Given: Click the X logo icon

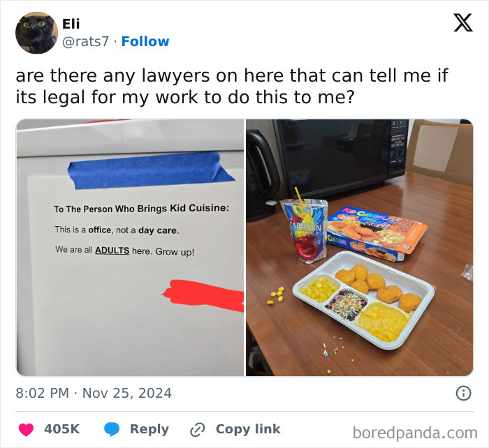Looking at the screenshot, I should coord(463,22).
